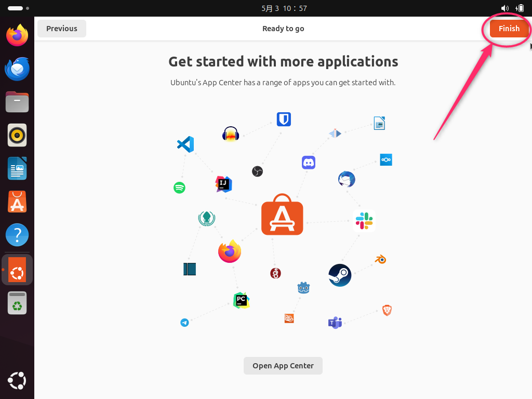Click the Discord icon
The height and width of the screenshot is (399, 532).
309,163
